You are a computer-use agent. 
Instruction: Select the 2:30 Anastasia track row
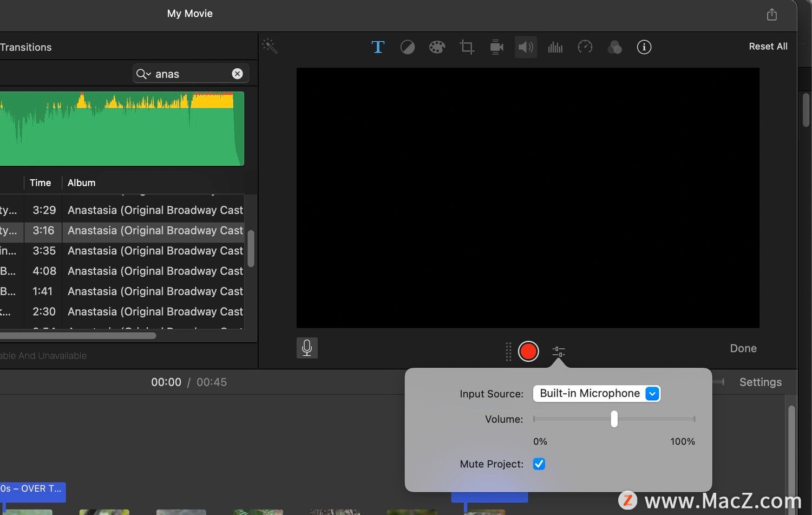tap(122, 311)
